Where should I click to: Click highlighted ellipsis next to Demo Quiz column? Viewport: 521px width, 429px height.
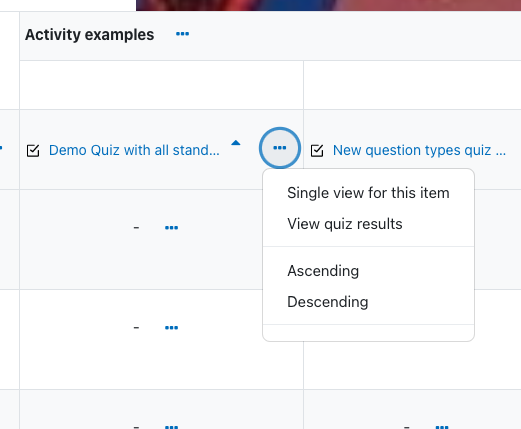click(280, 148)
